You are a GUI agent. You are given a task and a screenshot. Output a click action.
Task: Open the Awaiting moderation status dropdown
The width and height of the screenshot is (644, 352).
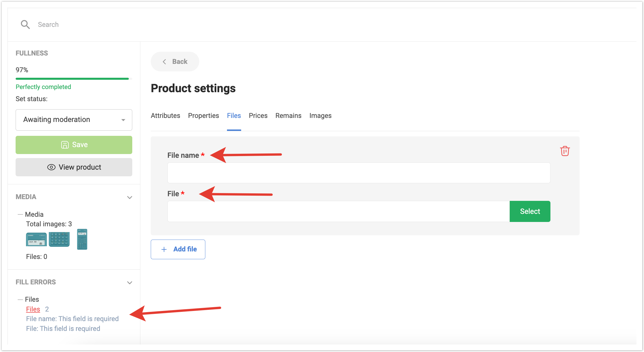tap(74, 120)
